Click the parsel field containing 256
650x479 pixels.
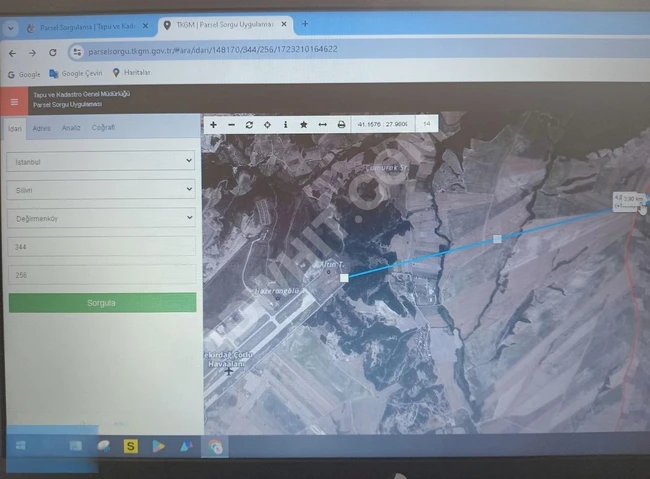102,275
